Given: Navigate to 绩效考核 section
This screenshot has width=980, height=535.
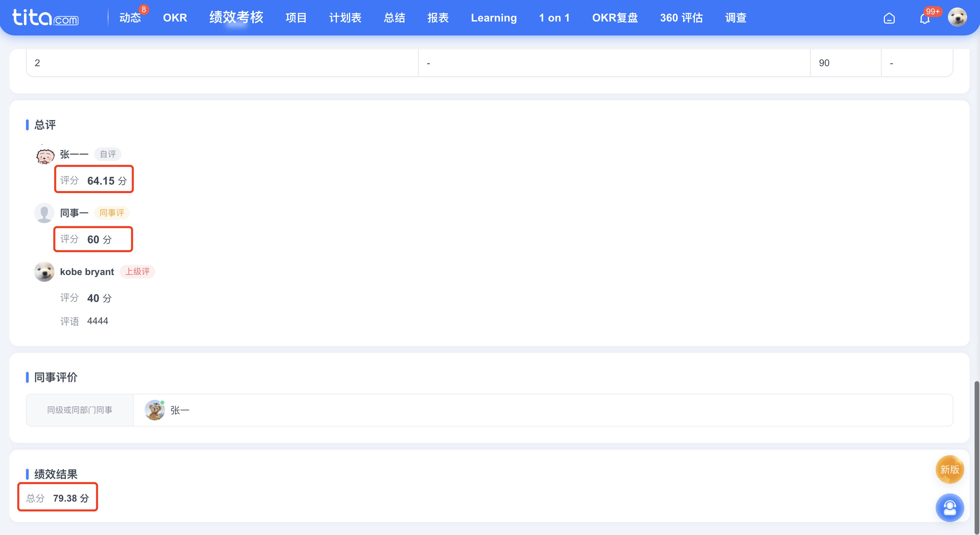Looking at the screenshot, I should pos(236,18).
